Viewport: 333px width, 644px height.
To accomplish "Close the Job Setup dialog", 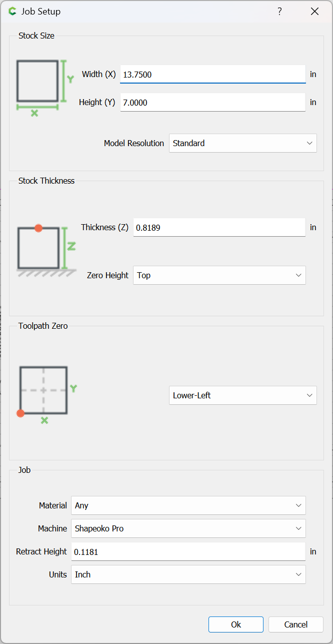I will (x=314, y=12).
